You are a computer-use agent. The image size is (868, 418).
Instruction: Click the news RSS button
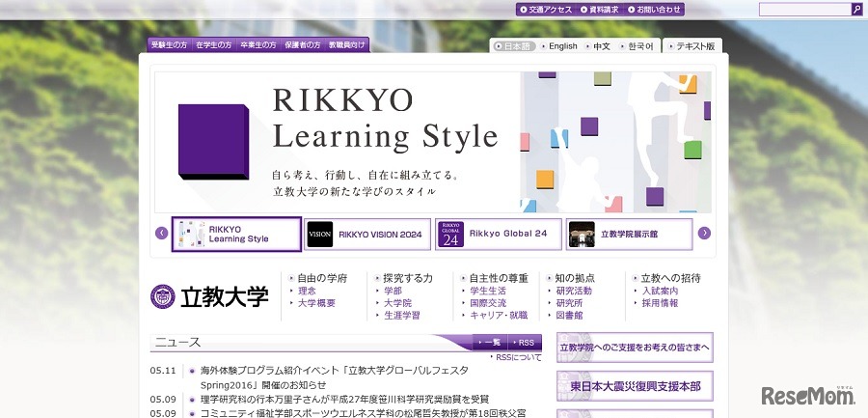tap(524, 343)
